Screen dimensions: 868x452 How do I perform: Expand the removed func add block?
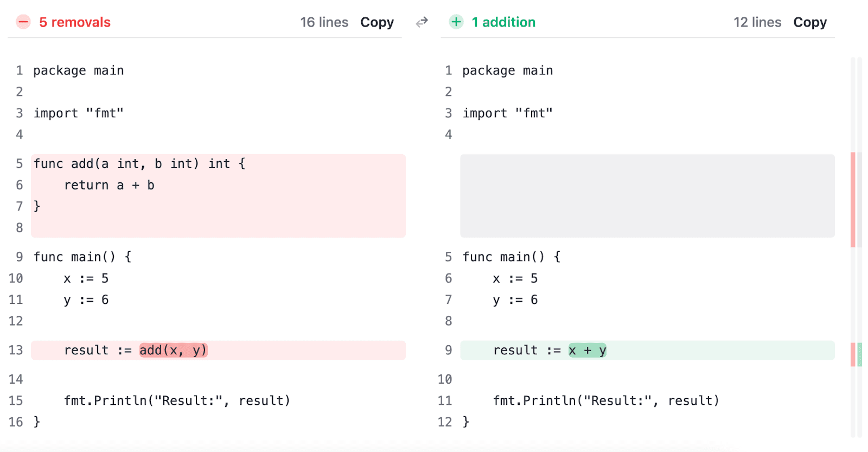click(217, 195)
